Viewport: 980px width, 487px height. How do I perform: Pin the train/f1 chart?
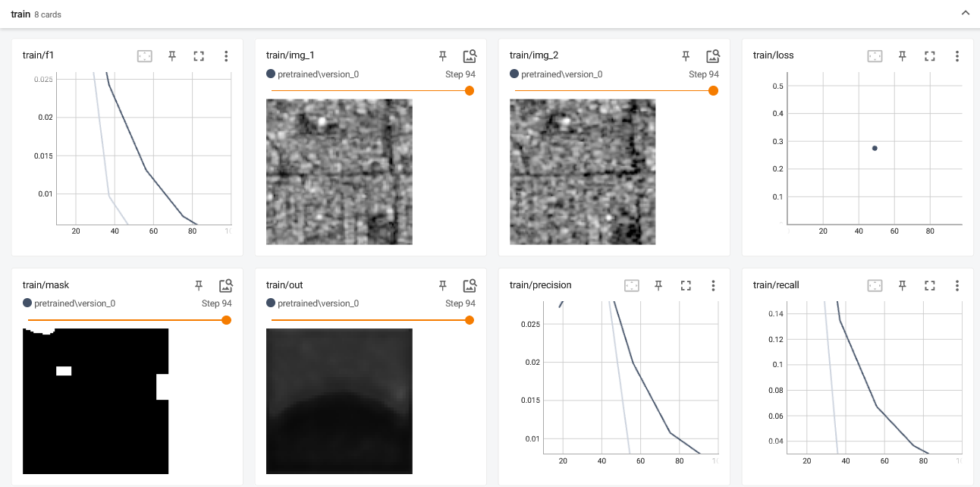click(x=171, y=55)
